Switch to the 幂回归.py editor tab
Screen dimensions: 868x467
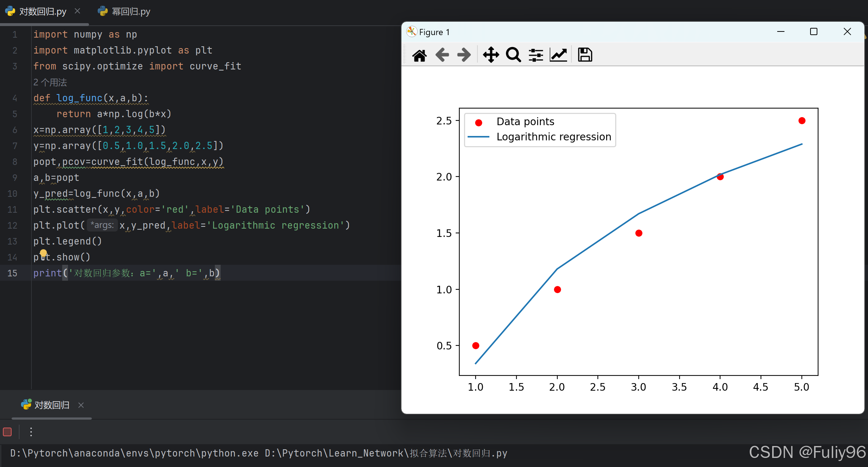pos(124,12)
